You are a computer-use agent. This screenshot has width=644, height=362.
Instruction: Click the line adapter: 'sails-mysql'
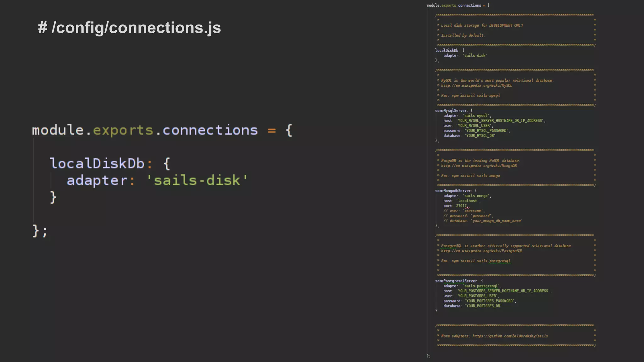(467, 116)
